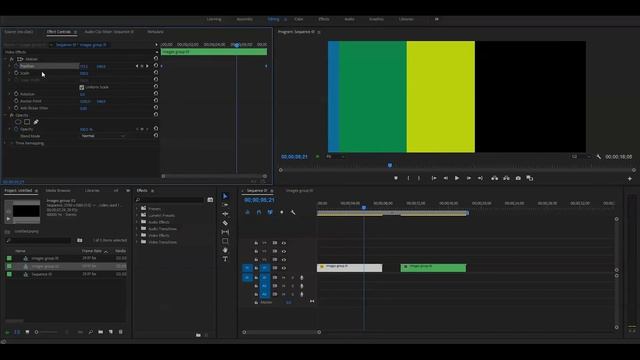Reset the Position parameter
This screenshot has height=360, width=640.
(156, 66)
